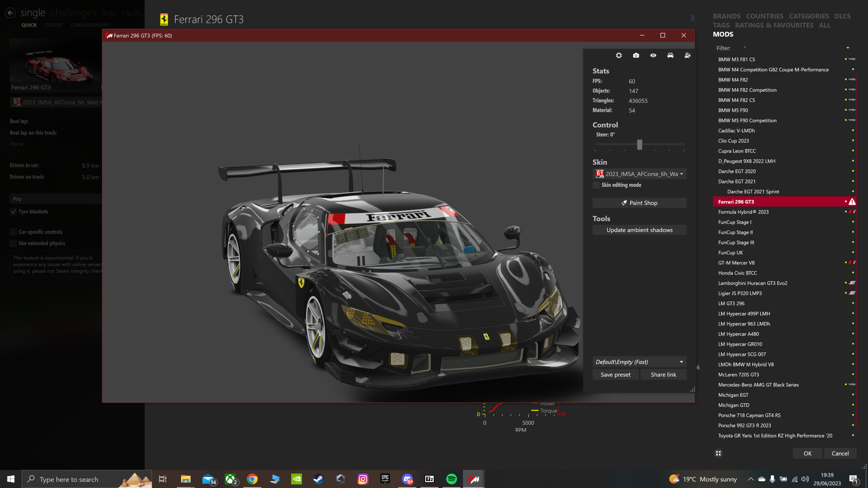This screenshot has width=868, height=488.
Task: Expand the Filter dropdown arrow
Action: click(x=848, y=48)
